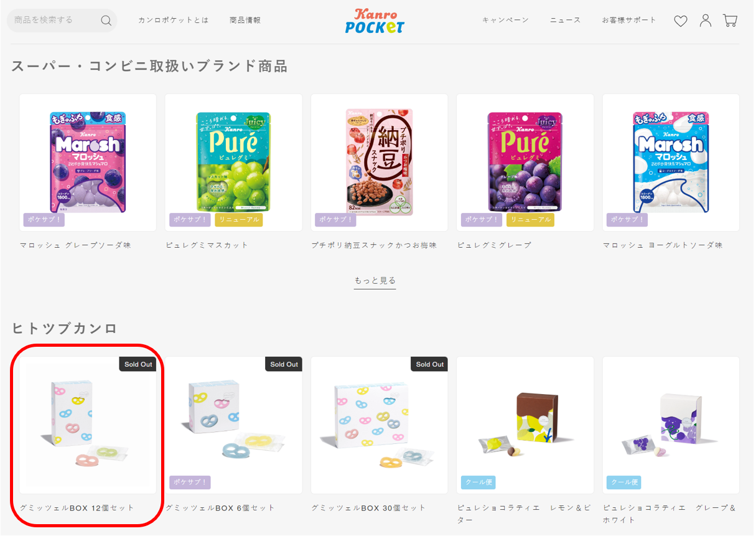The image size is (756, 536).
Task: Click the search magnifier icon
Action: click(x=106, y=21)
